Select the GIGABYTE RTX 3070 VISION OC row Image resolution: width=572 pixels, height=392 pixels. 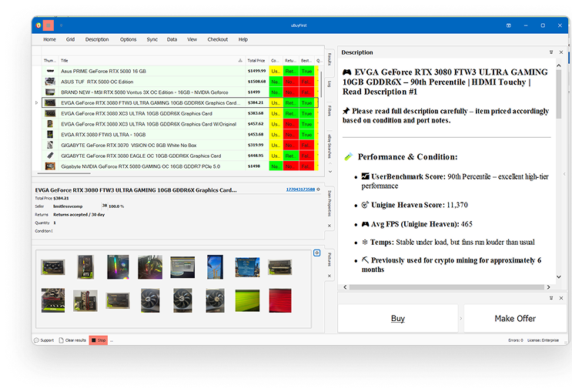tap(180, 146)
